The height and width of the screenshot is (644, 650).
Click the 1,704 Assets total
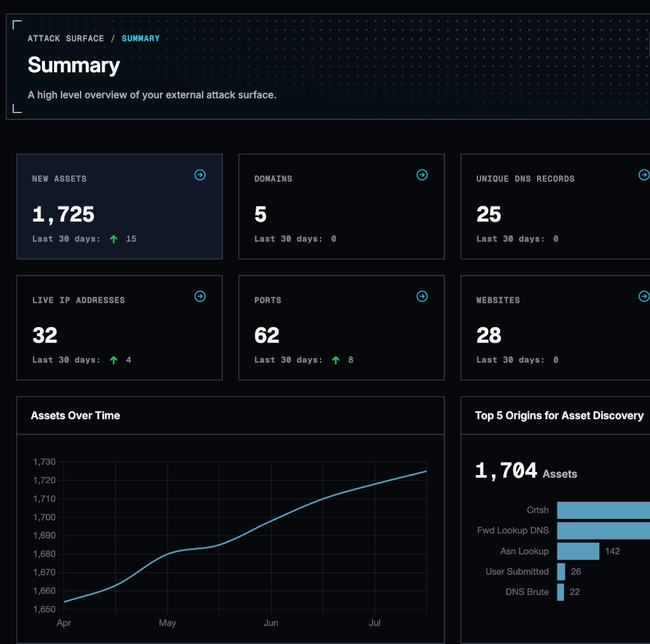526,471
